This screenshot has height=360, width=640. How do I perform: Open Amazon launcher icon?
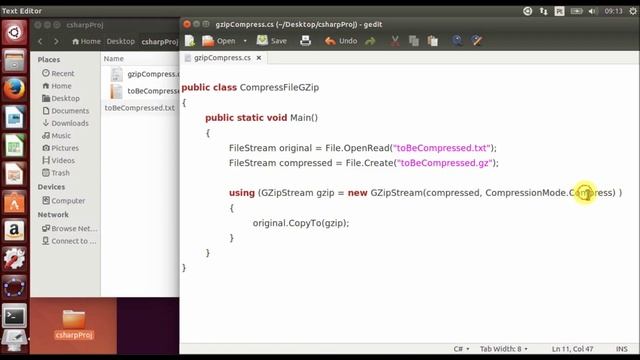click(x=14, y=231)
